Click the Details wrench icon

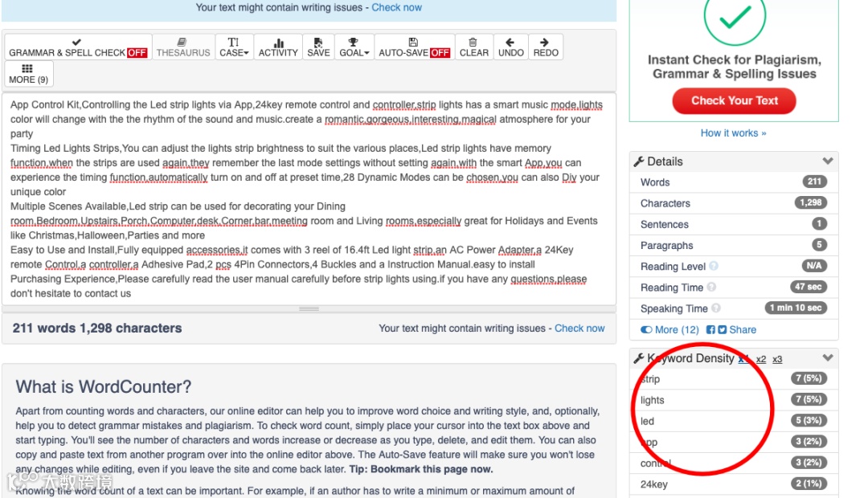click(639, 161)
